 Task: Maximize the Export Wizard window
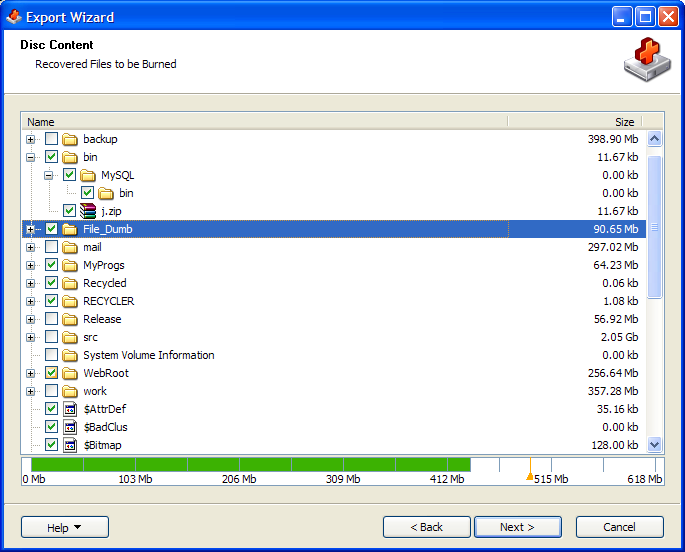click(x=645, y=17)
